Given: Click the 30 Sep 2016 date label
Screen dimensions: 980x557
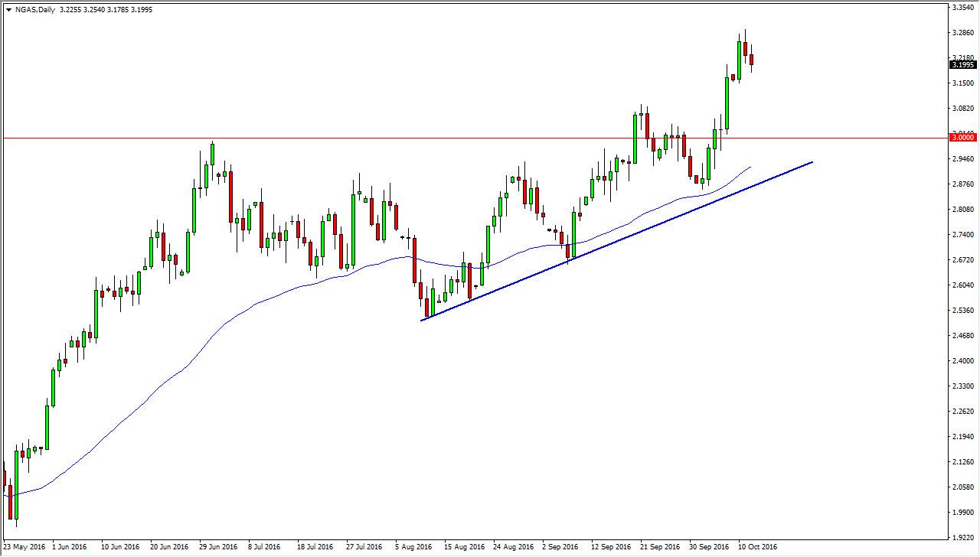Looking at the screenshot, I should coord(709,548).
